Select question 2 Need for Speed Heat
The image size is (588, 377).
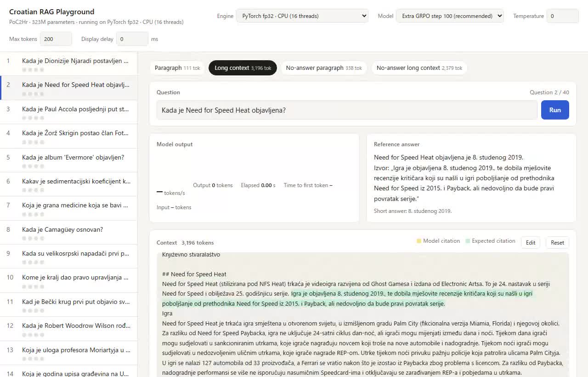(69, 88)
